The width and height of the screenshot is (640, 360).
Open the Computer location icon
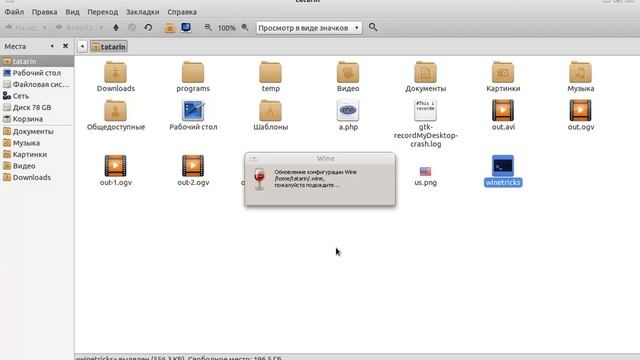click(186, 27)
